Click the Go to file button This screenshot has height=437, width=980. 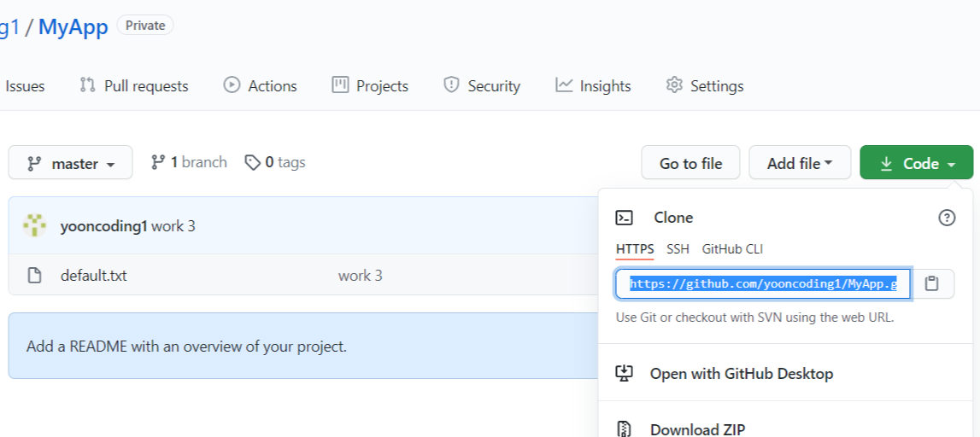(690, 163)
